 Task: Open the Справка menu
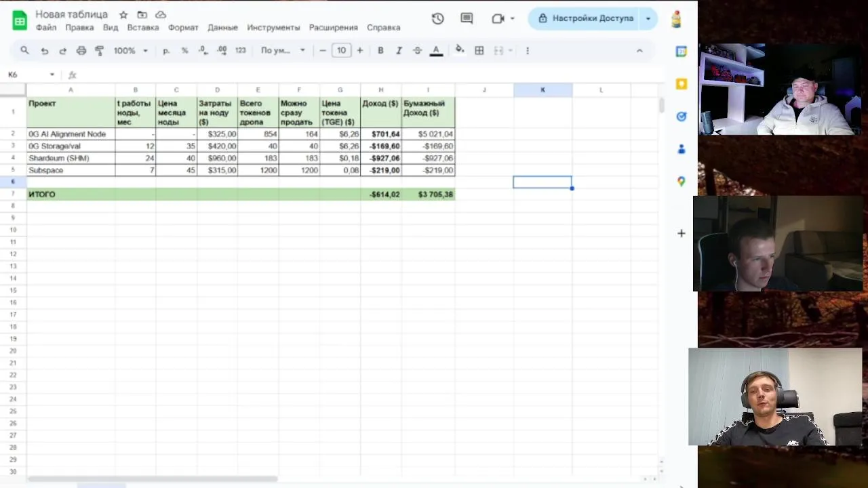click(383, 28)
